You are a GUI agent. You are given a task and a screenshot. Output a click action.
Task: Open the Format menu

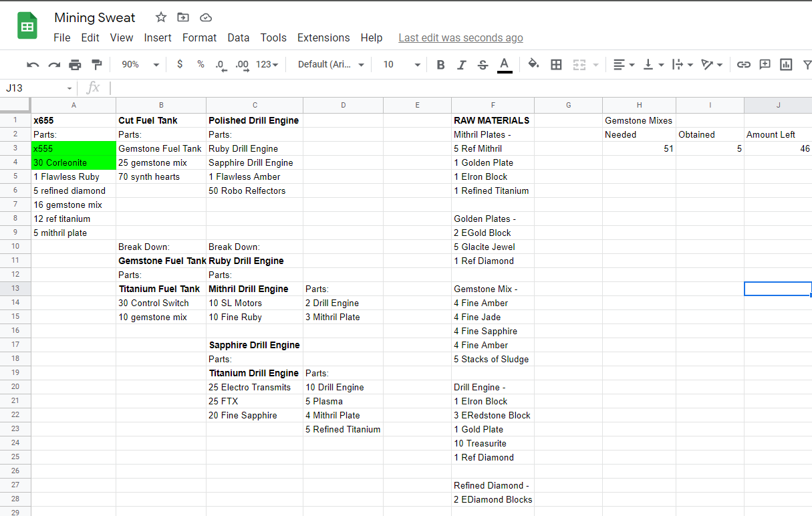(x=199, y=38)
